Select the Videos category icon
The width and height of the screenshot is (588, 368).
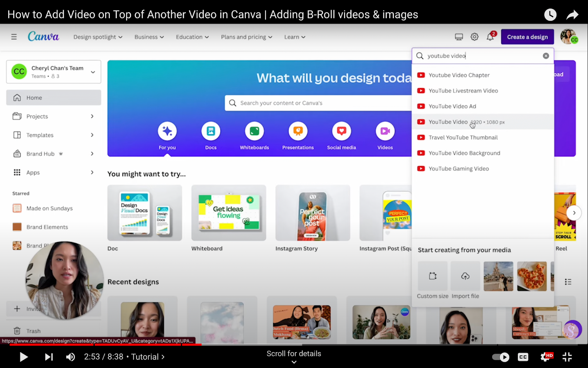coord(385,131)
